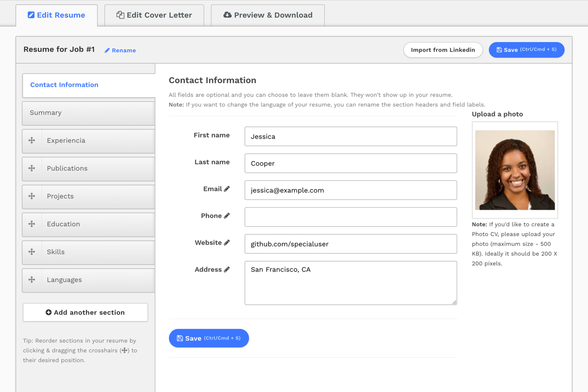Click the pencil icon beside Website label
The height and width of the screenshot is (392, 588).
[x=227, y=243]
